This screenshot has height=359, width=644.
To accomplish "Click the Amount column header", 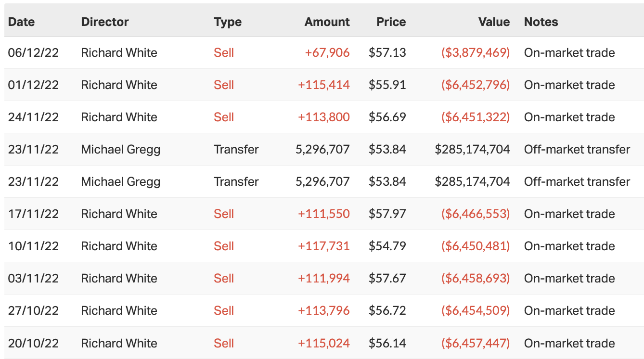I will coord(327,22).
